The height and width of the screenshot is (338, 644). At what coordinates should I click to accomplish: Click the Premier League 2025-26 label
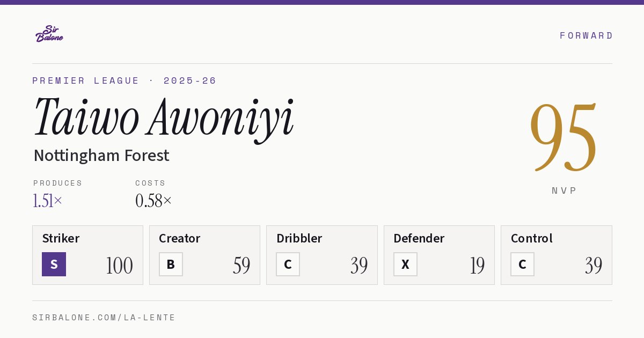coord(125,80)
